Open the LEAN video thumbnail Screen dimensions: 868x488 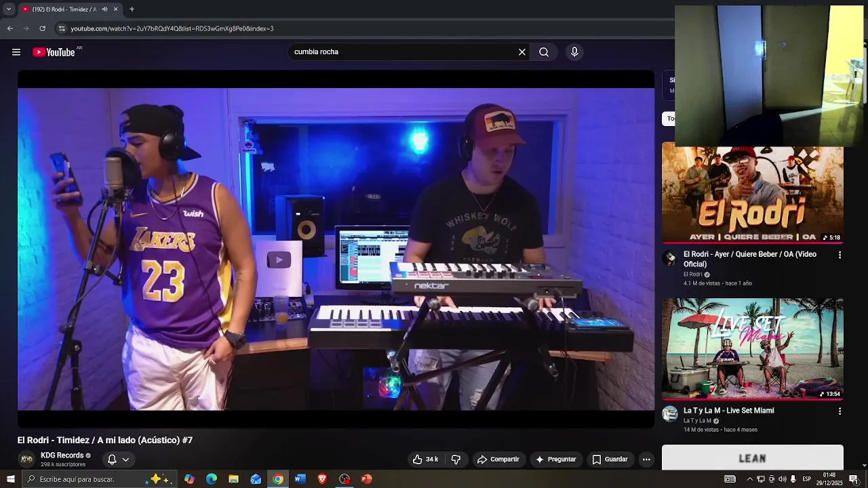coord(753,457)
